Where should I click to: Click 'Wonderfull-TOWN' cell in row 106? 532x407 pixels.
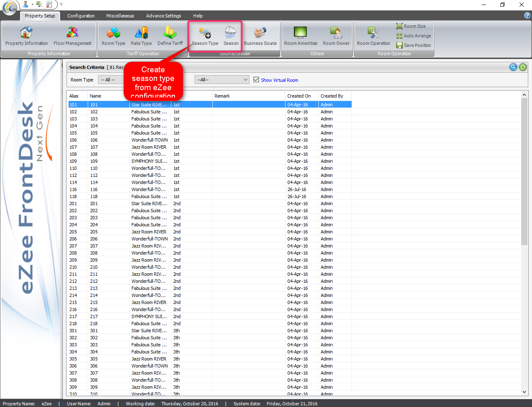tap(150, 140)
